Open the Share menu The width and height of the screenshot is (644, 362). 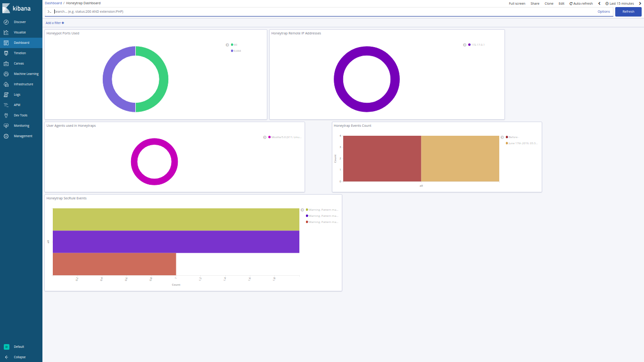click(x=535, y=3)
